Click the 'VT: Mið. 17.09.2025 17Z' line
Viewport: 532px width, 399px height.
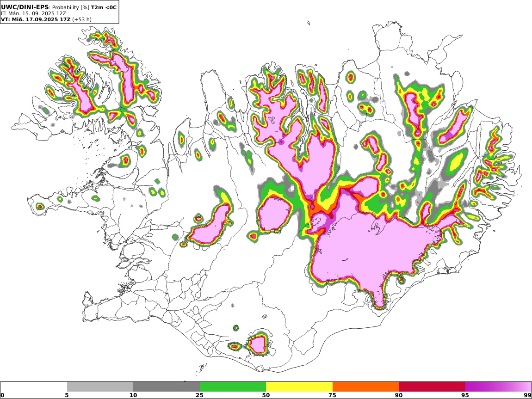click(x=36, y=19)
